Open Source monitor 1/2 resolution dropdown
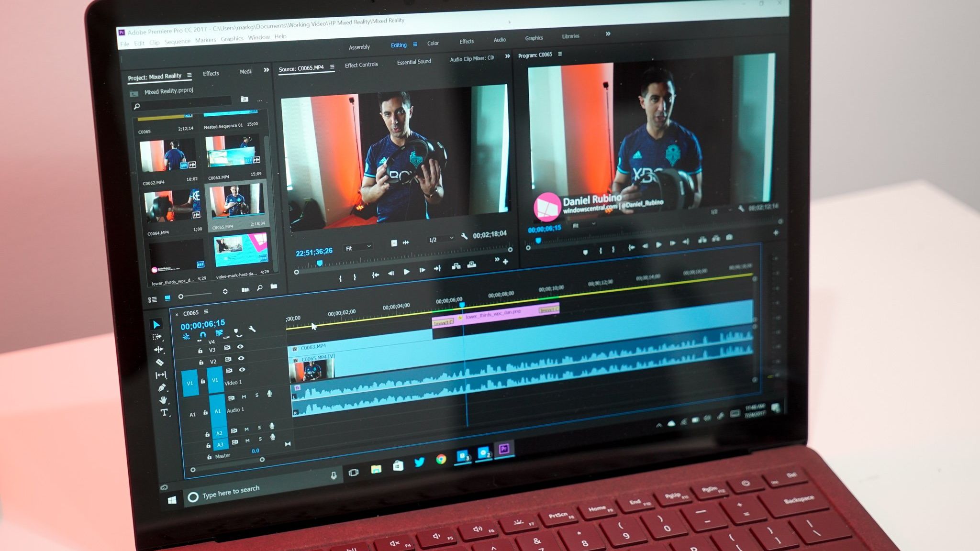980x551 pixels. [440, 239]
